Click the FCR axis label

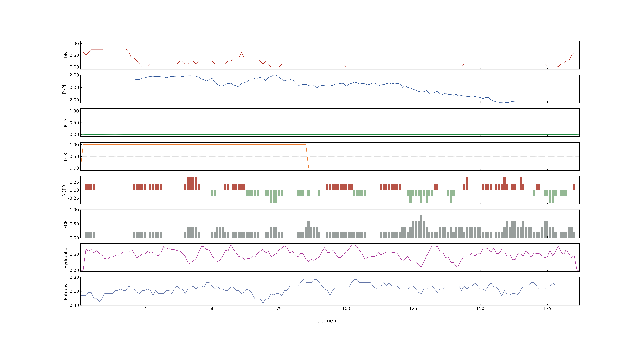(66, 224)
